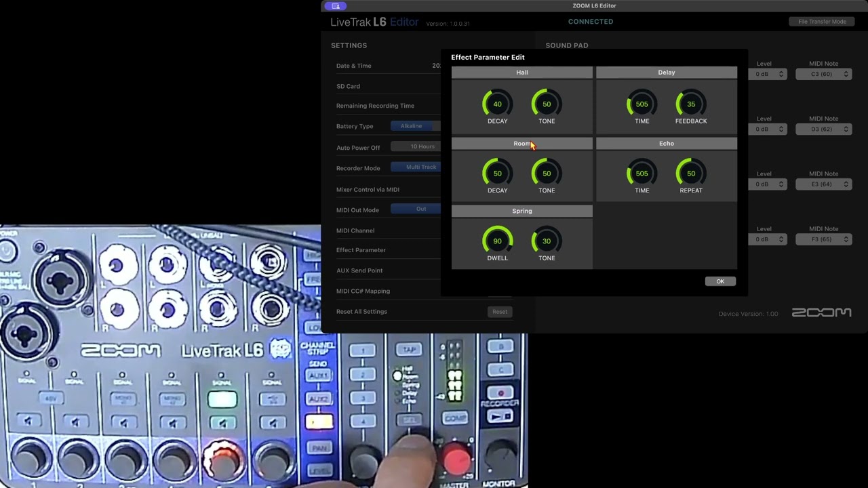Click the Effect Parameter Edit dialog title
868x488 pixels.
point(488,58)
